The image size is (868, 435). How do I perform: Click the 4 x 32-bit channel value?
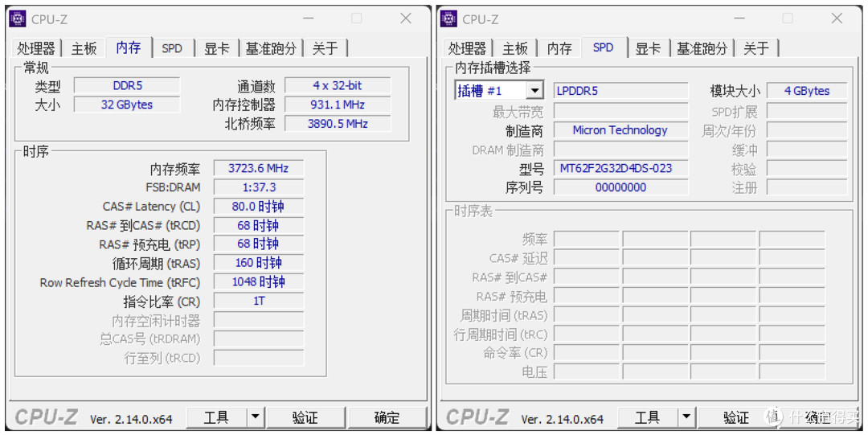click(338, 86)
